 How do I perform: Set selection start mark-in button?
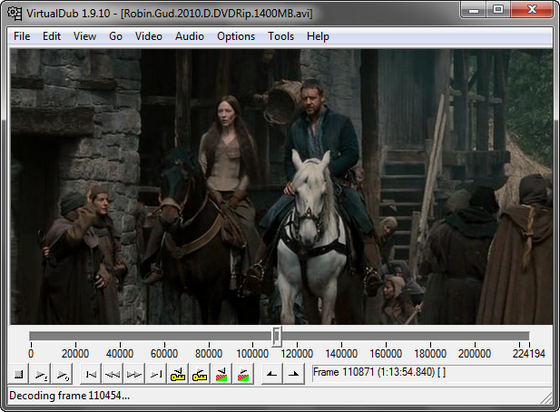click(x=272, y=374)
